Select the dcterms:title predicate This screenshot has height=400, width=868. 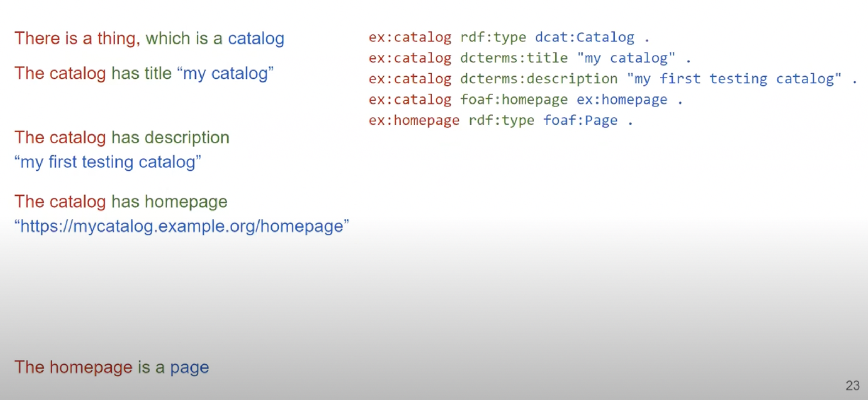[x=514, y=58]
